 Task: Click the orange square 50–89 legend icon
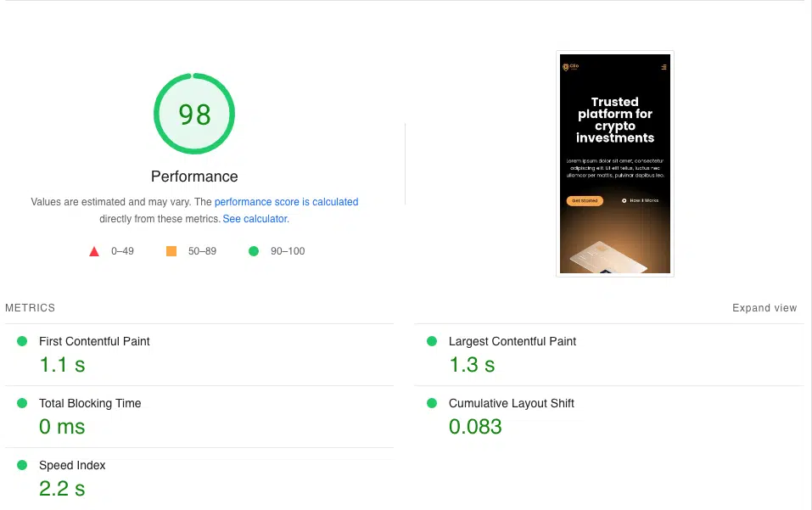pyautogui.click(x=171, y=251)
